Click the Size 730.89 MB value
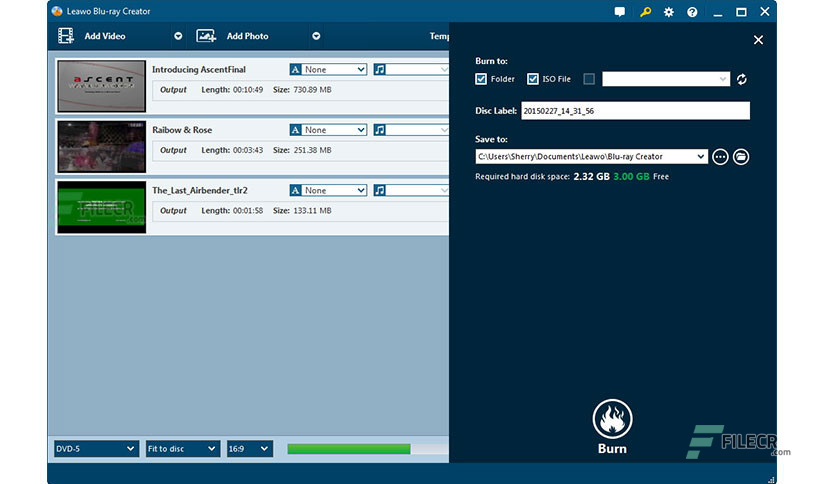836x484 pixels. (x=312, y=90)
